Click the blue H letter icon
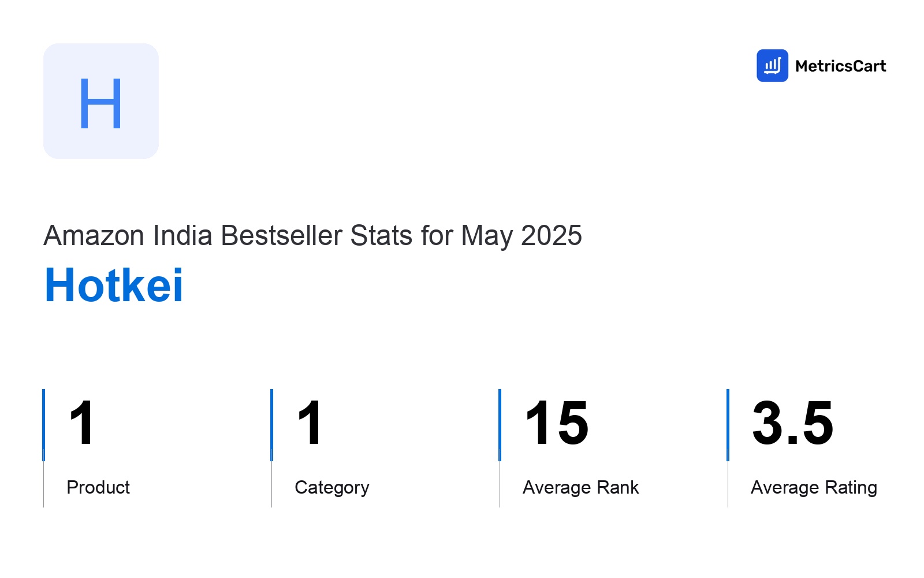This screenshot has height=578, width=924. click(100, 103)
